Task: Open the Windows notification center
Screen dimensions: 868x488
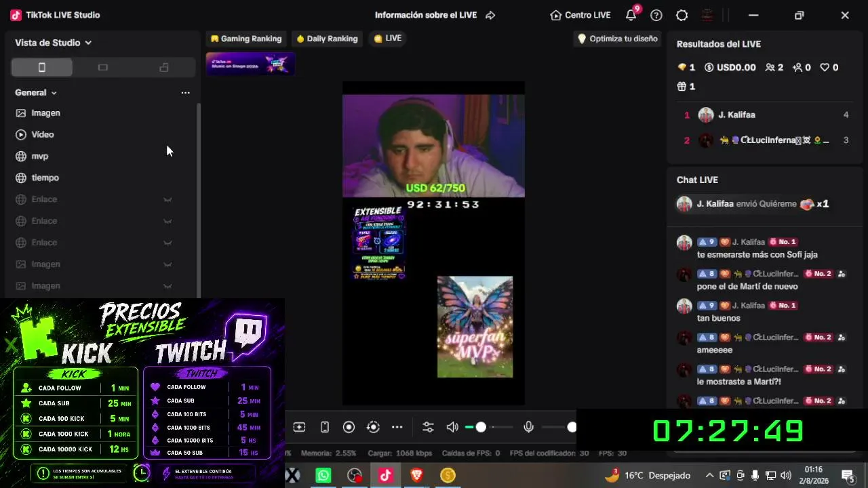Action: click(x=848, y=476)
